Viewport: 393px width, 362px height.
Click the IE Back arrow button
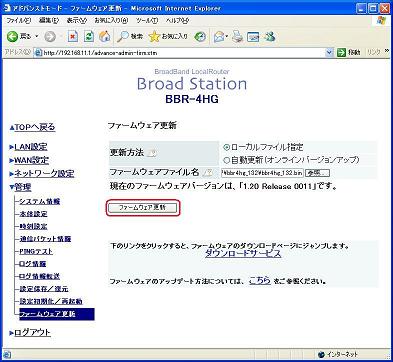tap(13, 36)
